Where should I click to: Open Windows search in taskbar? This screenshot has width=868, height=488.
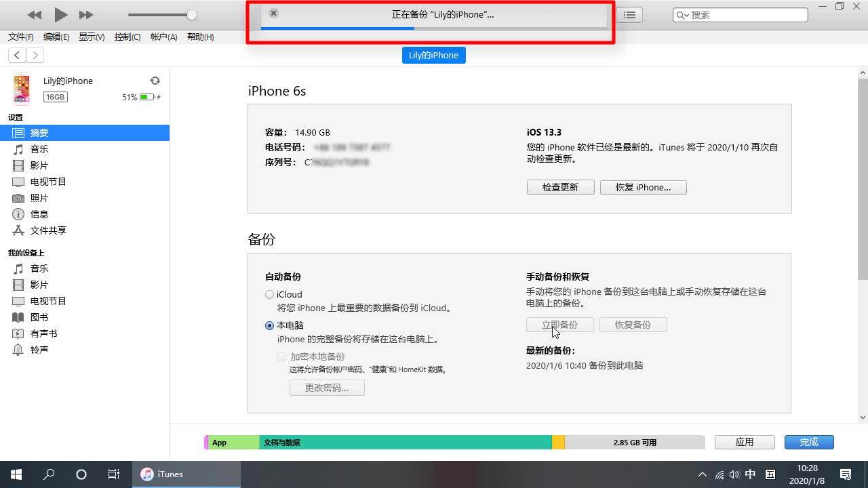coord(49,474)
